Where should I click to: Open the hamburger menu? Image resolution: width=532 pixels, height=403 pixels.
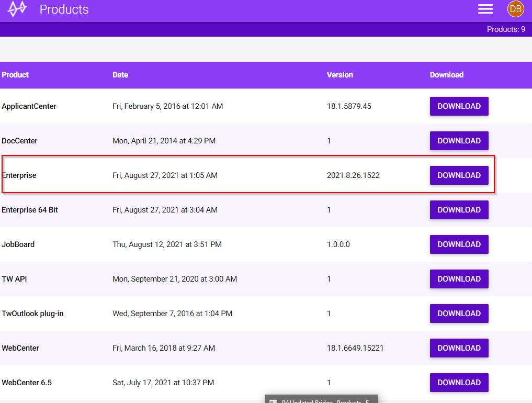[x=485, y=9]
